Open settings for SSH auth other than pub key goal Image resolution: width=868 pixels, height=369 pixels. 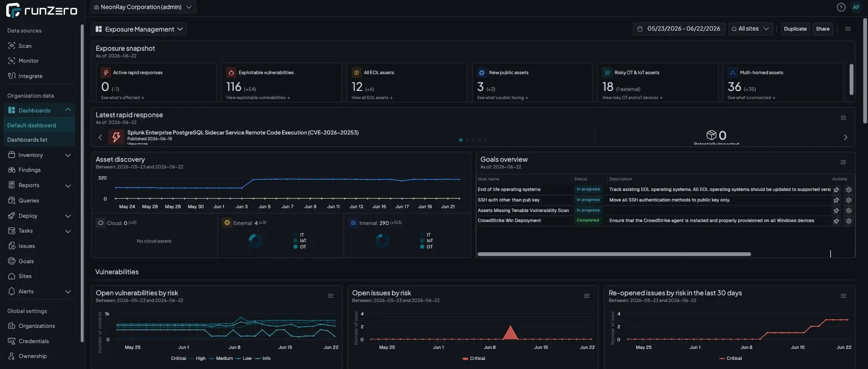click(x=848, y=200)
